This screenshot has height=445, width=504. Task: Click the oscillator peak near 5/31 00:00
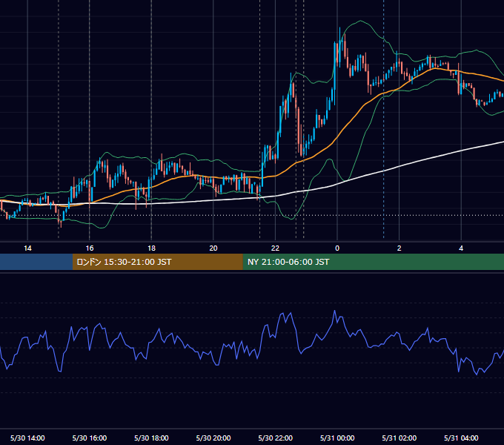[334, 311]
